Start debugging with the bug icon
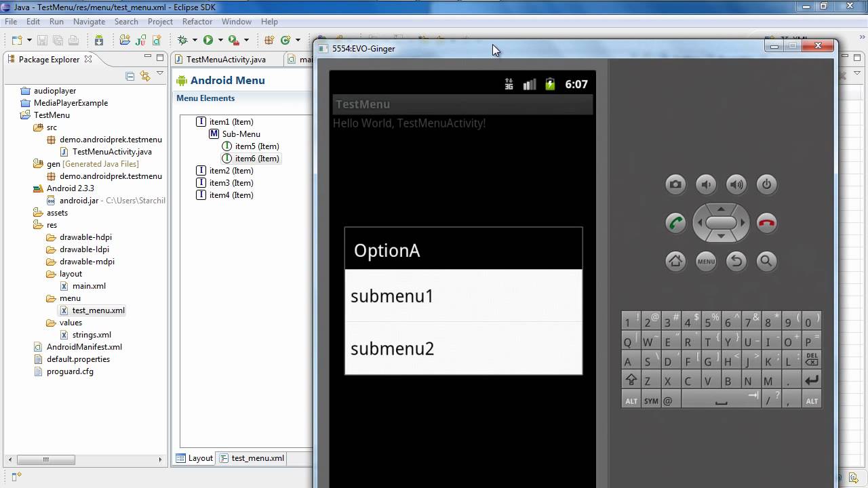868x488 pixels. [182, 41]
